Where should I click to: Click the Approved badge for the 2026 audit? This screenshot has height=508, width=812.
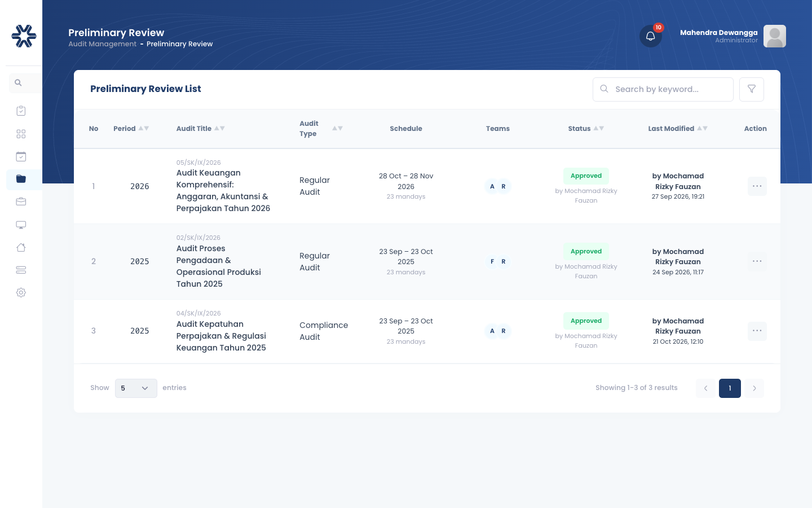586,176
